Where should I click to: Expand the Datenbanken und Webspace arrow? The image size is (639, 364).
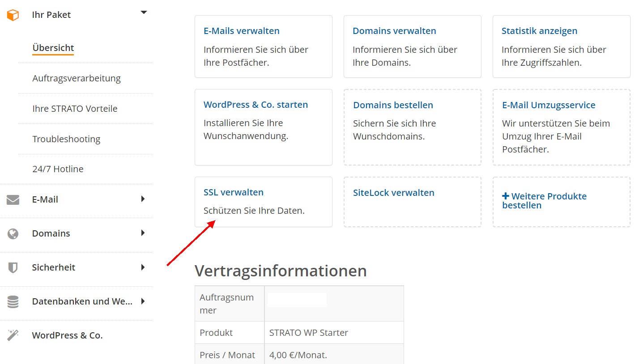[143, 301]
